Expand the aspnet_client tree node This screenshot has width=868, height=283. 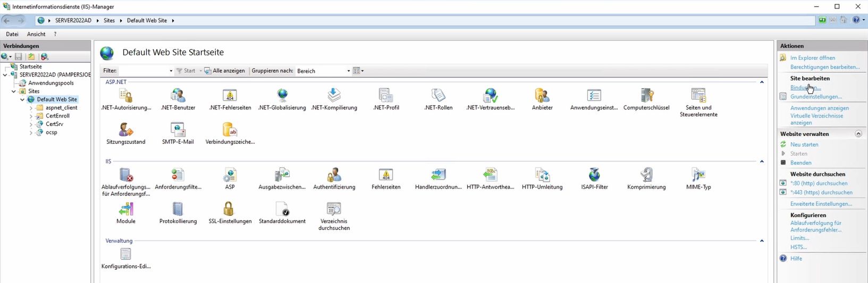pos(31,108)
